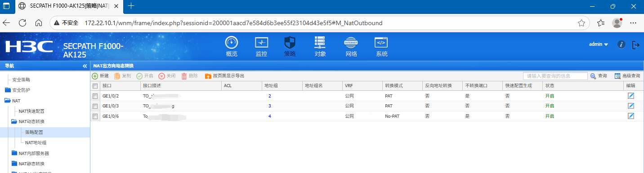
Task: Check the GE1/0/2 row checkbox
Action: (95, 96)
